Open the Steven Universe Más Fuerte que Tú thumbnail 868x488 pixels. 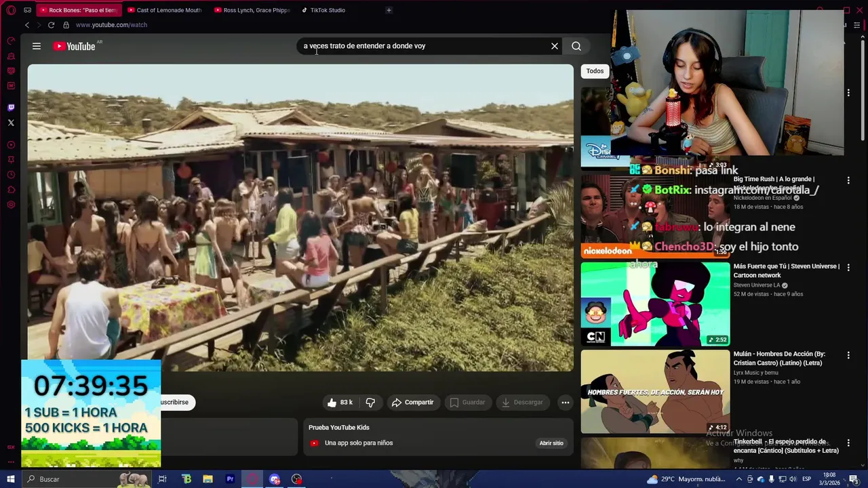click(x=655, y=304)
